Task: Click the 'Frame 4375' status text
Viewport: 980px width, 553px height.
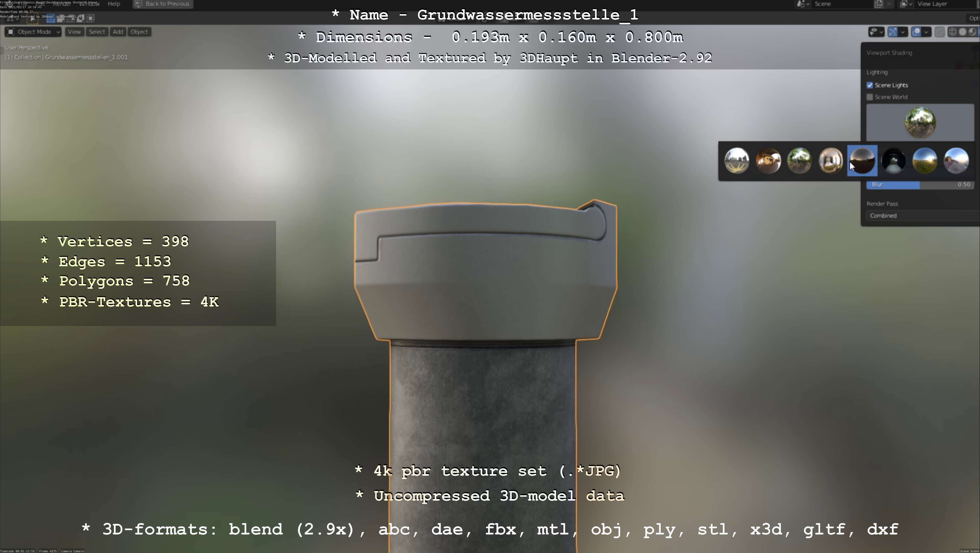Action: point(47,551)
